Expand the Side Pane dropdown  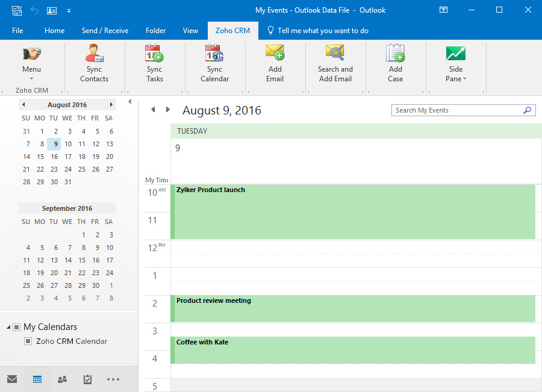456,73
